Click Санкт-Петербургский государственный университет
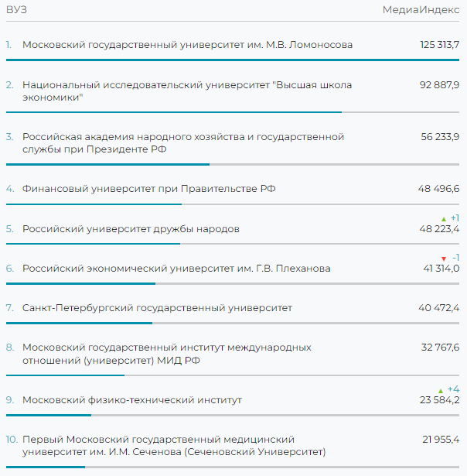 pos(157,308)
